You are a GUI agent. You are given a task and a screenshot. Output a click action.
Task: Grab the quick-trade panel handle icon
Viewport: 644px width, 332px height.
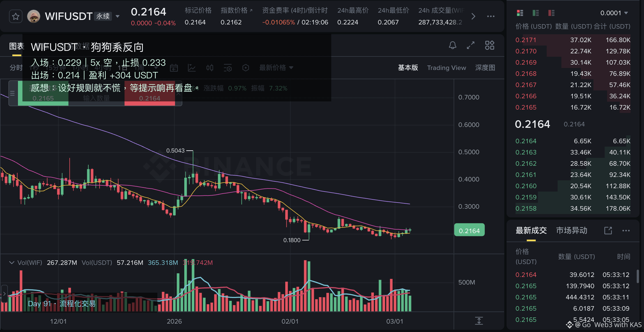pos(12,93)
